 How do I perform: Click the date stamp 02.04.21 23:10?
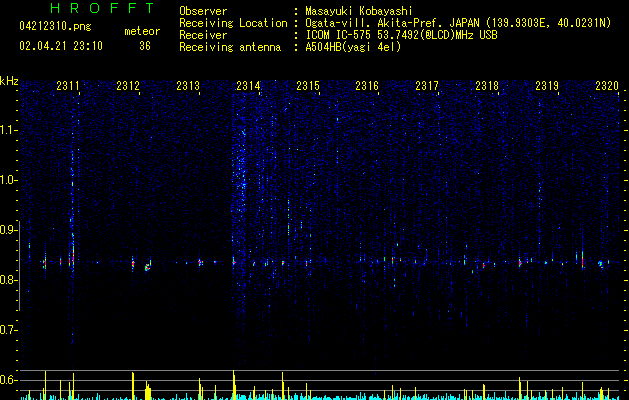(61, 46)
